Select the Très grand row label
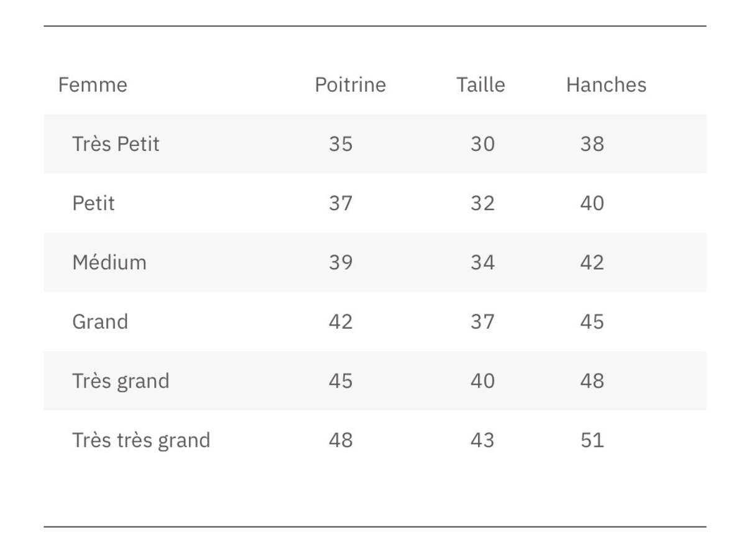The height and width of the screenshot is (560, 746). [121, 380]
